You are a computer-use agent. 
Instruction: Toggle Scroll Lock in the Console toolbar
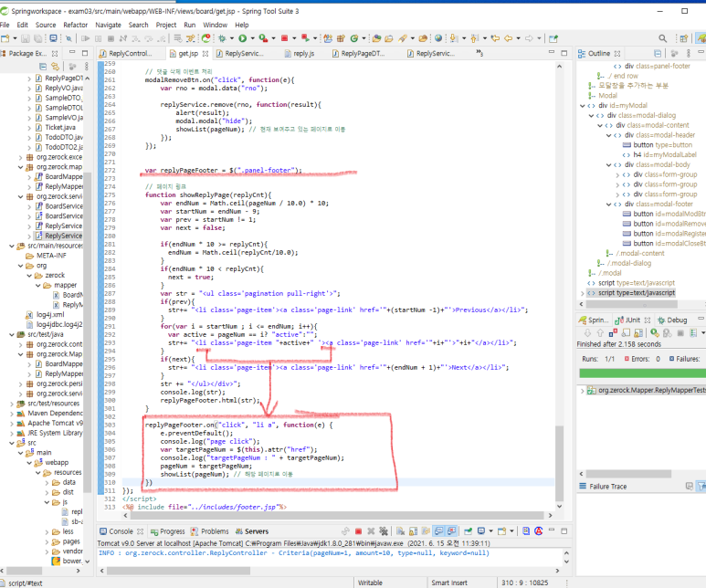(413, 531)
